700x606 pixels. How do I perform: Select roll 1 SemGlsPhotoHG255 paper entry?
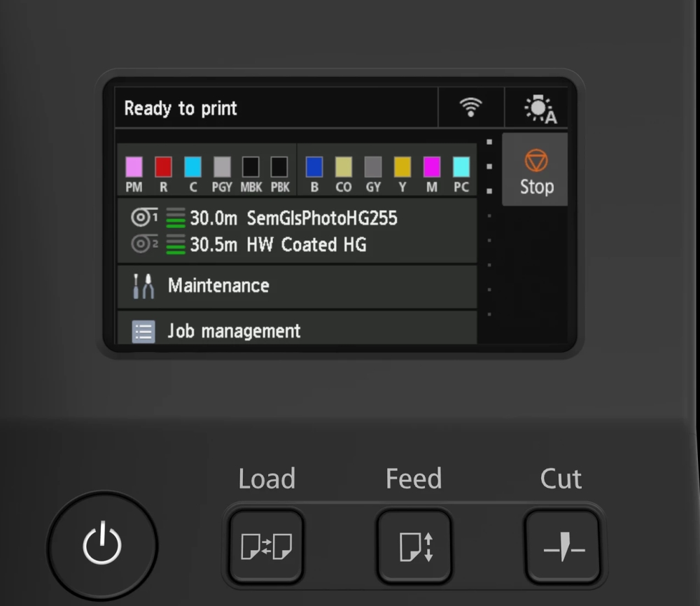point(297,218)
